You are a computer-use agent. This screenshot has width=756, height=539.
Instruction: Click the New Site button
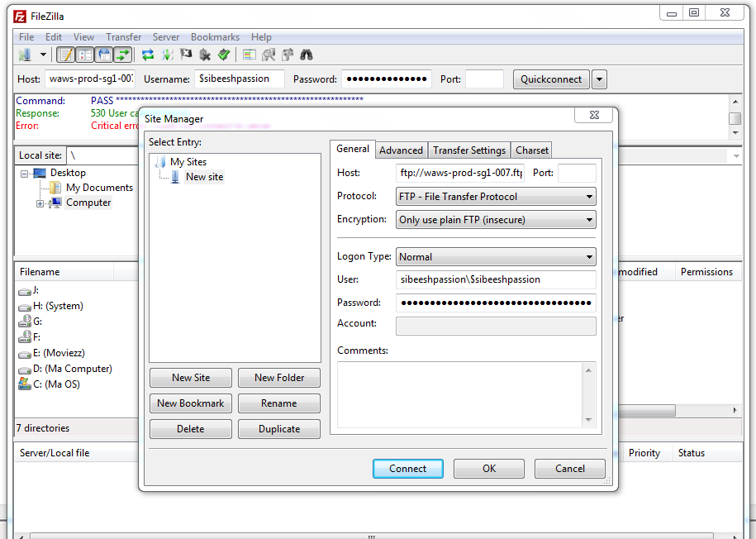(191, 378)
